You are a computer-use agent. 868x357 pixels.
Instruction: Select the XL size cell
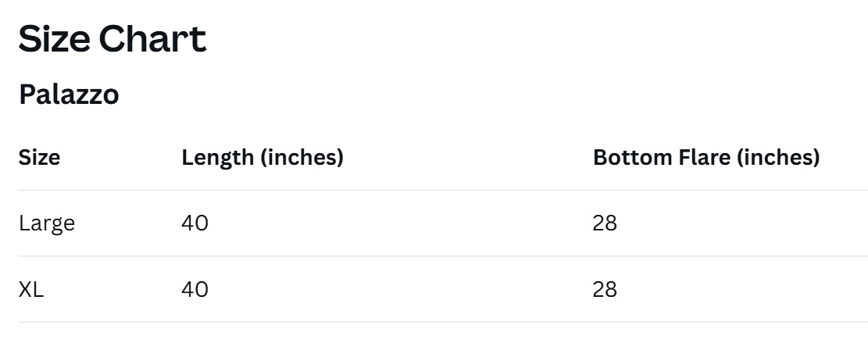pos(31,290)
